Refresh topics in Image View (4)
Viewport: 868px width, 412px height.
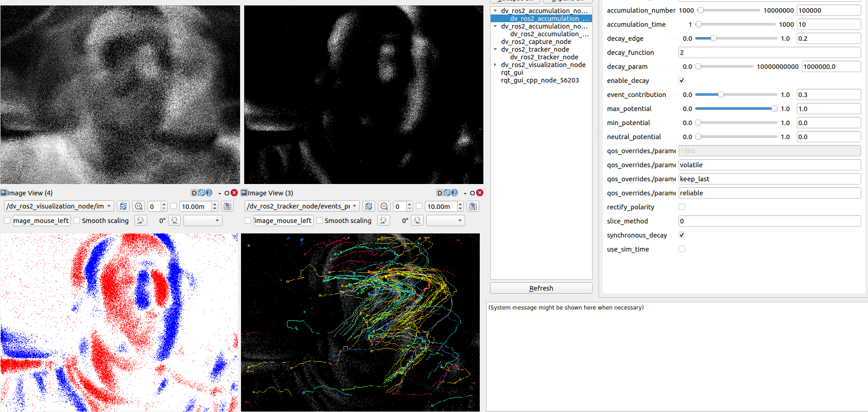pyautogui.click(x=123, y=207)
